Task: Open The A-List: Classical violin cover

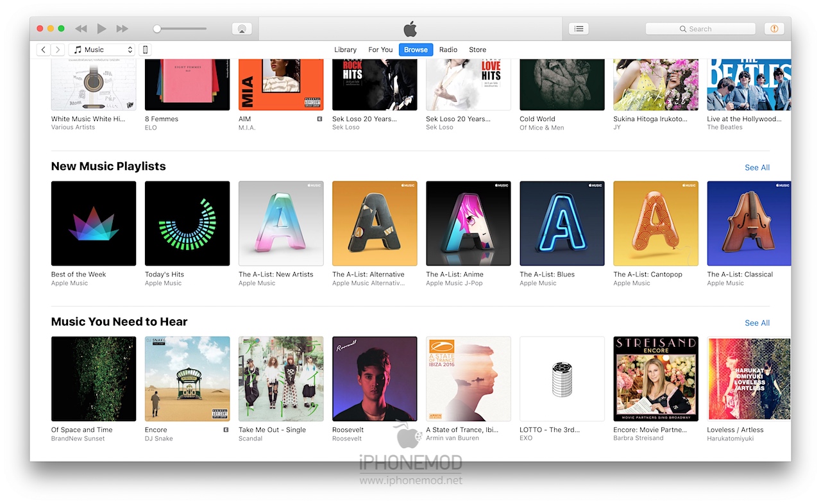Action: coord(749,223)
